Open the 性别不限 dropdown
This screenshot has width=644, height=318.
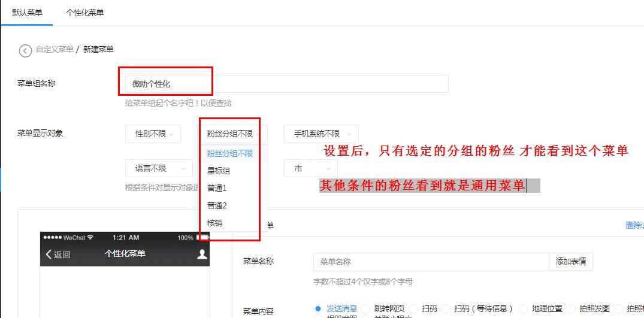tap(153, 134)
